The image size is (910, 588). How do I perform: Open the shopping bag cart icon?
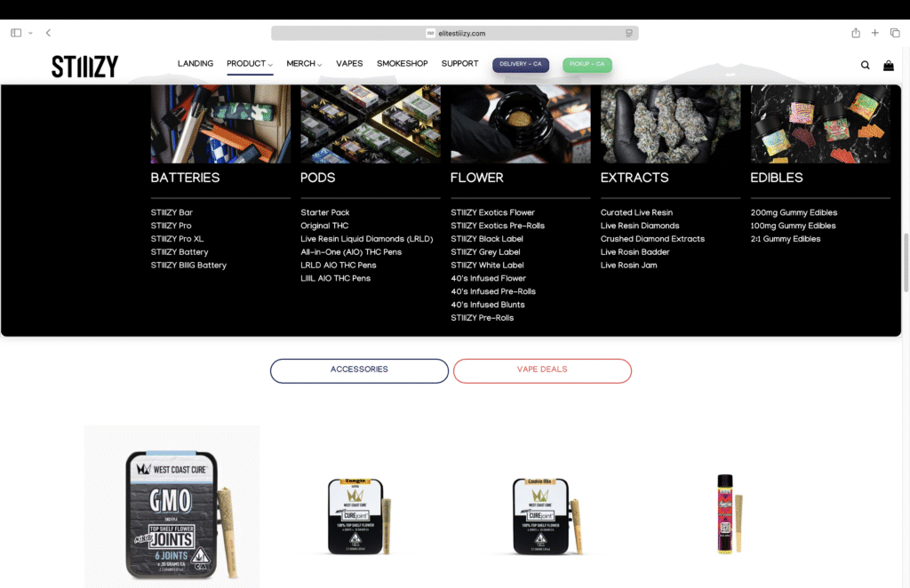point(889,66)
